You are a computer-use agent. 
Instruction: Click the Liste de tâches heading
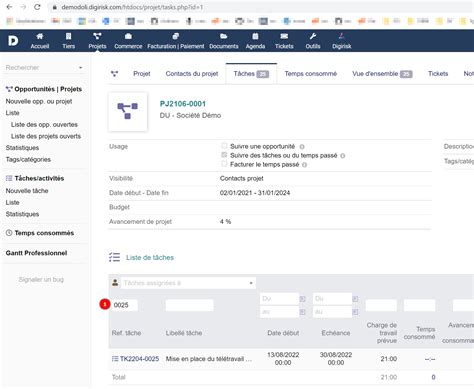[150, 258]
